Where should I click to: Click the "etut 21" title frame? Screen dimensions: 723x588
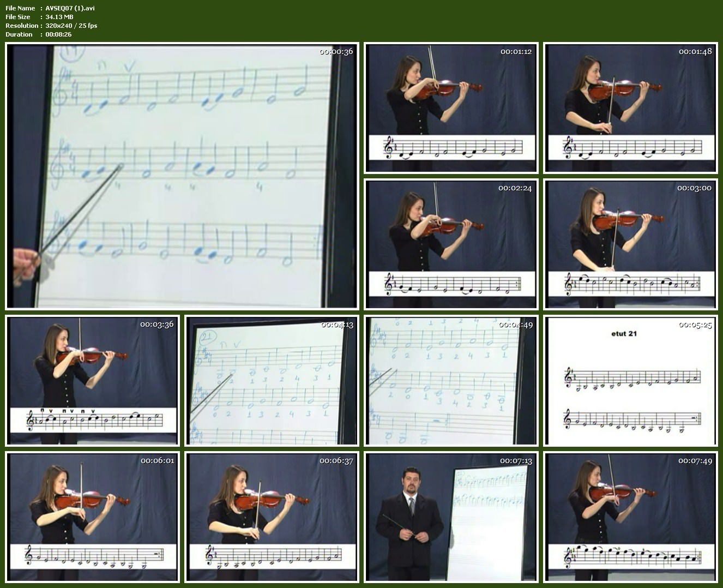click(630, 380)
